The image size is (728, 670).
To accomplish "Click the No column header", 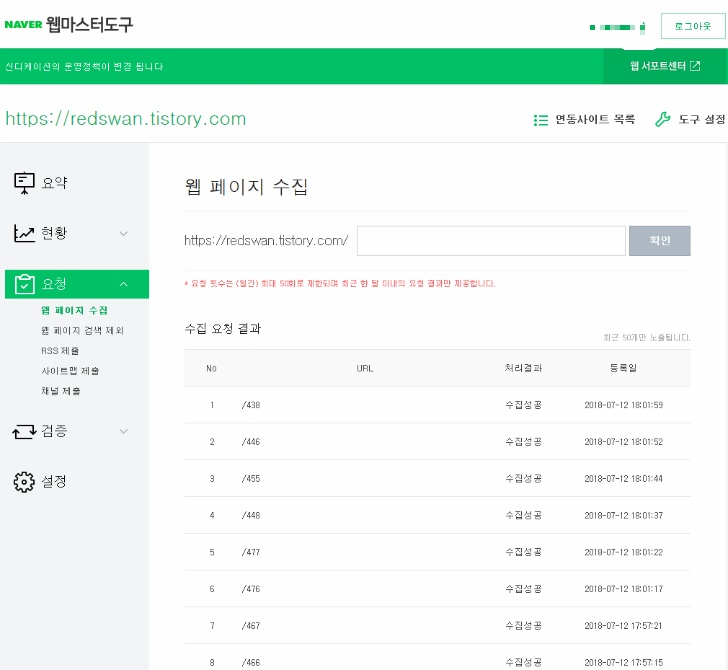I will pyautogui.click(x=211, y=368).
